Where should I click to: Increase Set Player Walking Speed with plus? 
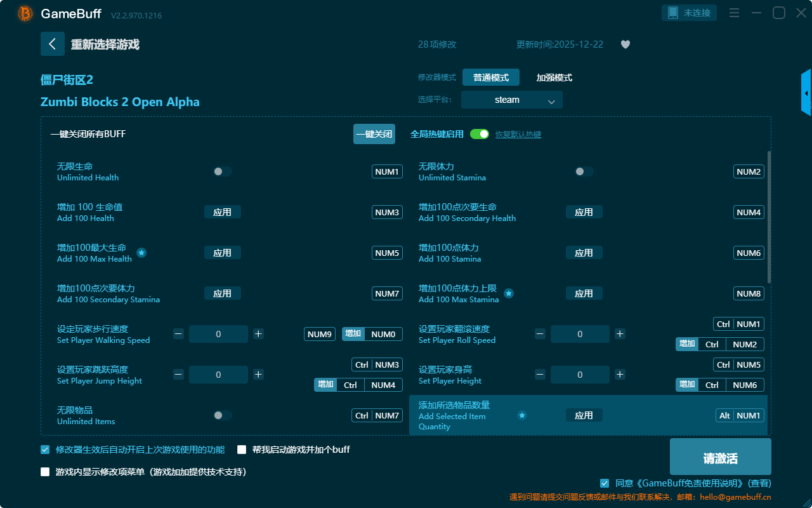point(258,334)
